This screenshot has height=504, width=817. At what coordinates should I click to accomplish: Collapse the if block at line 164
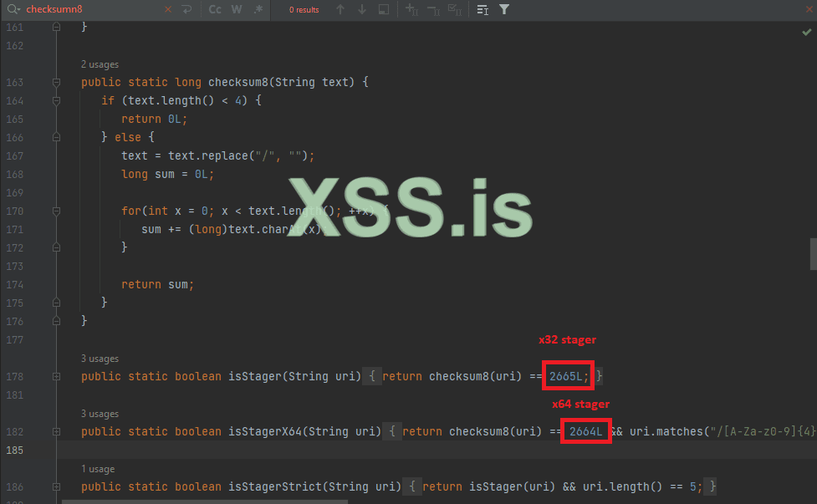click(56, 100)
